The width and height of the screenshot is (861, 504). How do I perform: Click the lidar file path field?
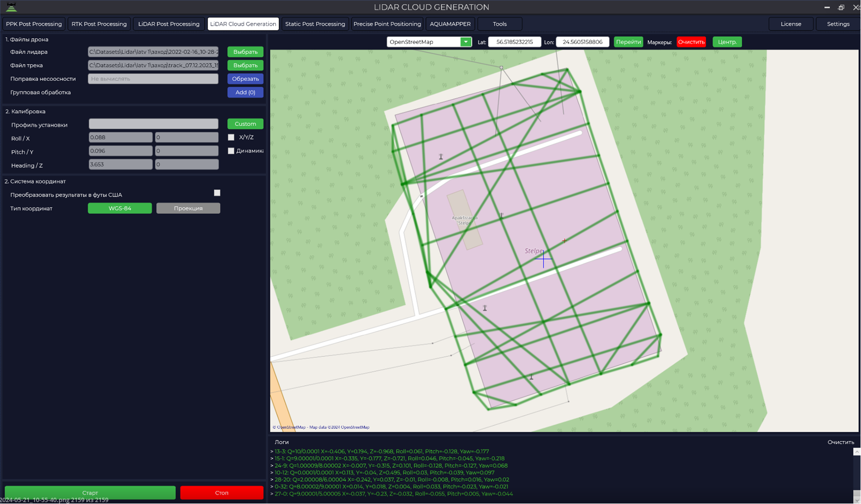point(153,52)
